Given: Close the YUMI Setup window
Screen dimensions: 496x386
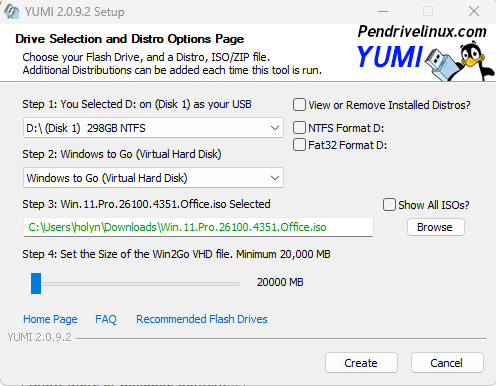Looking at the screenshot, I should (474, 11).
